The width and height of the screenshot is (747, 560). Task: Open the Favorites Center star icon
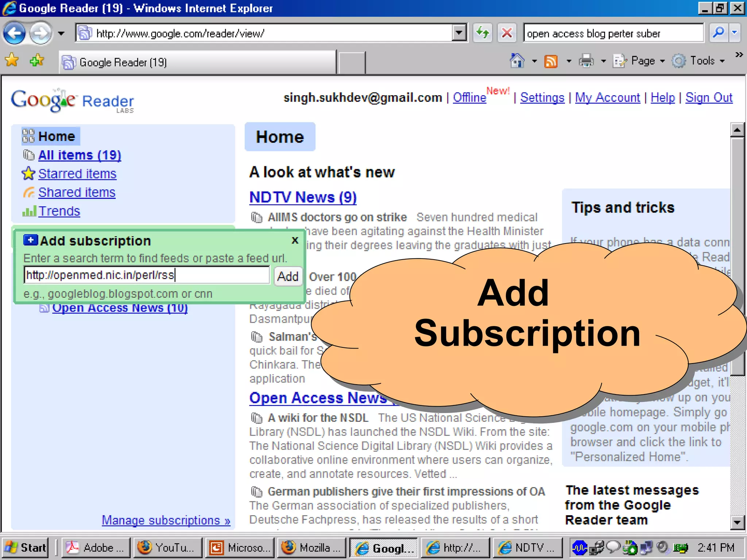coord(12,60)
